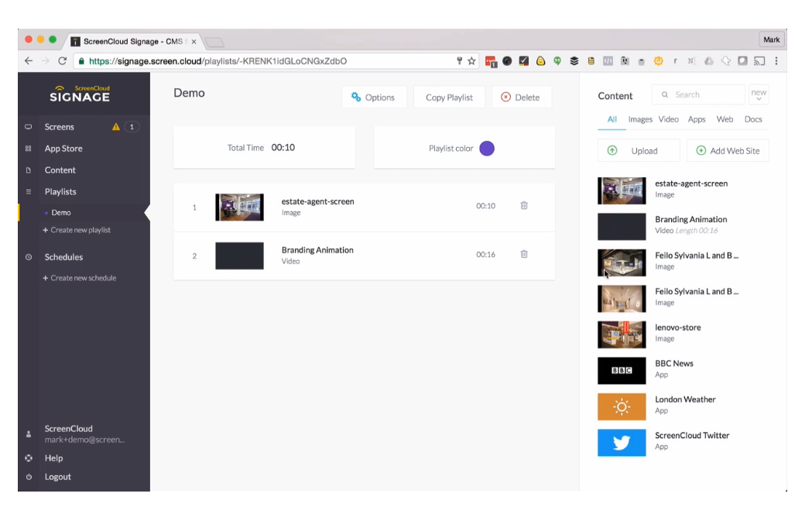This screenshot has height=514, width=812.
Task: Click the purple playlist color swatch
Action: (x=487, y=149)
